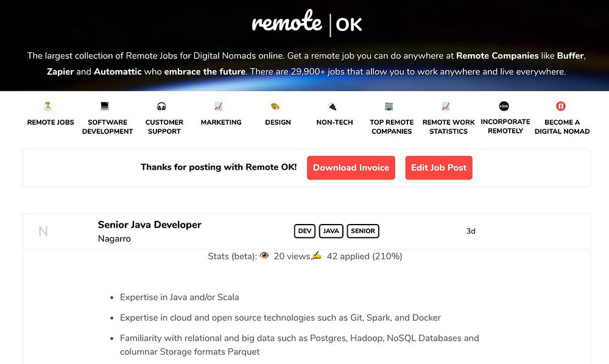Click the Git, Spark, and Docker bullet
This screenshot has width=609, height=364.
280,318
